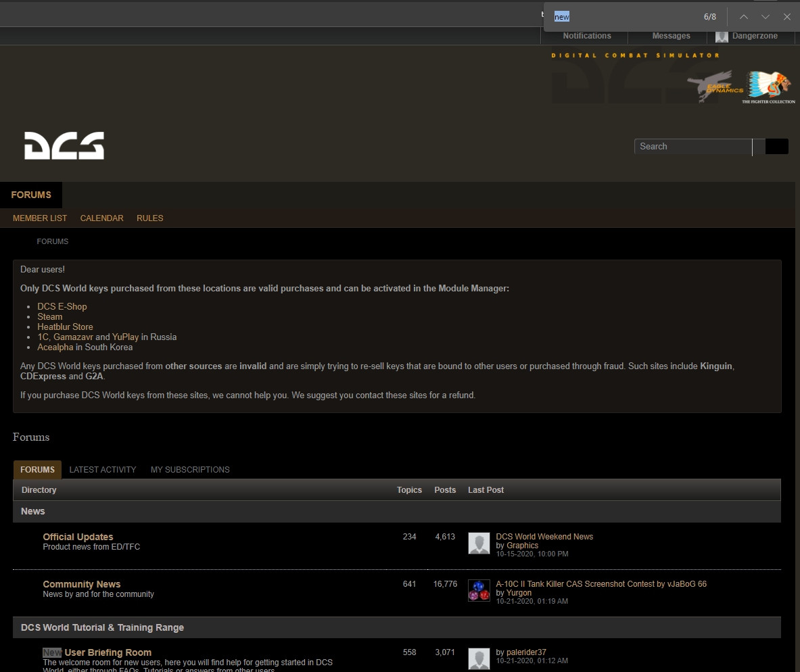800x672 pixels.
Task: Click the 641 topics count
Action: [x=409, y=584]
